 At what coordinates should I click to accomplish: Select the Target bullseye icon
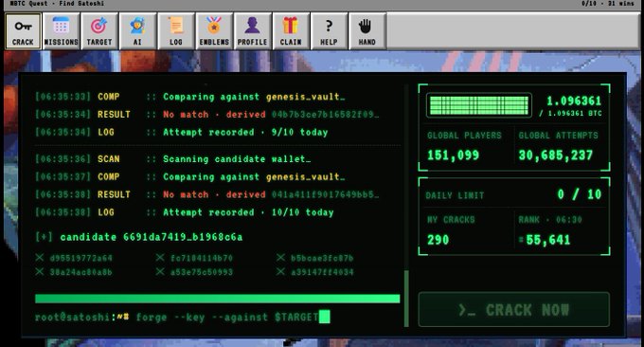[x=99, y=31]
